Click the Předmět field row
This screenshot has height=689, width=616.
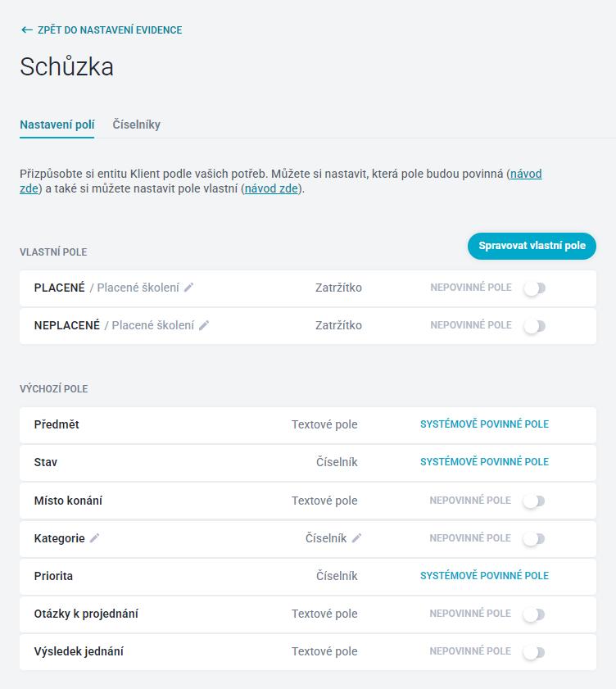click(307, 425)
